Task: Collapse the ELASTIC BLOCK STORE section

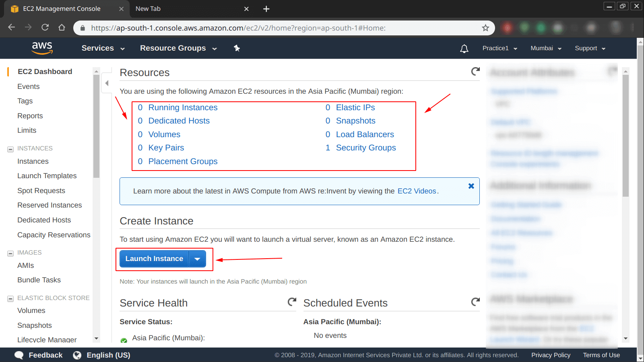Action: pos(10,299)
